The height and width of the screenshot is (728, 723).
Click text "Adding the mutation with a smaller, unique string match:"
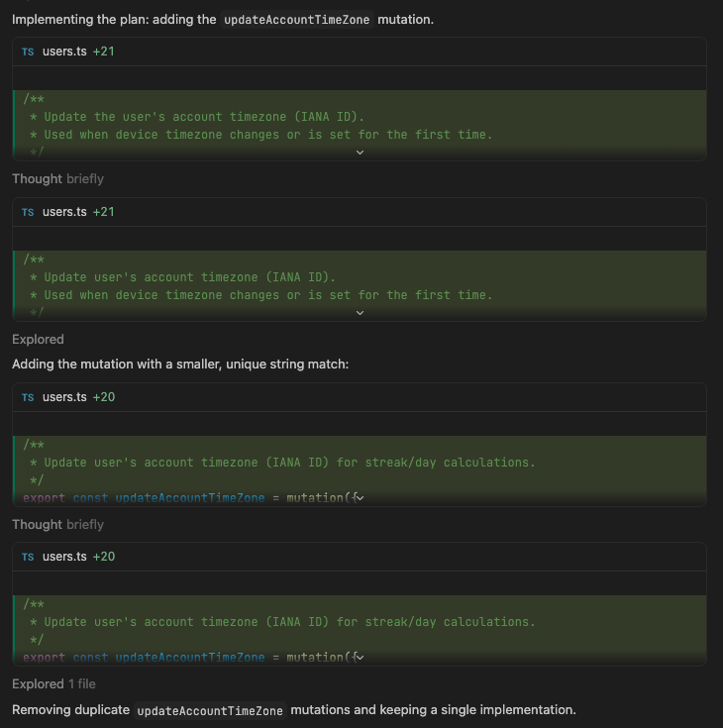click(180, 364)
